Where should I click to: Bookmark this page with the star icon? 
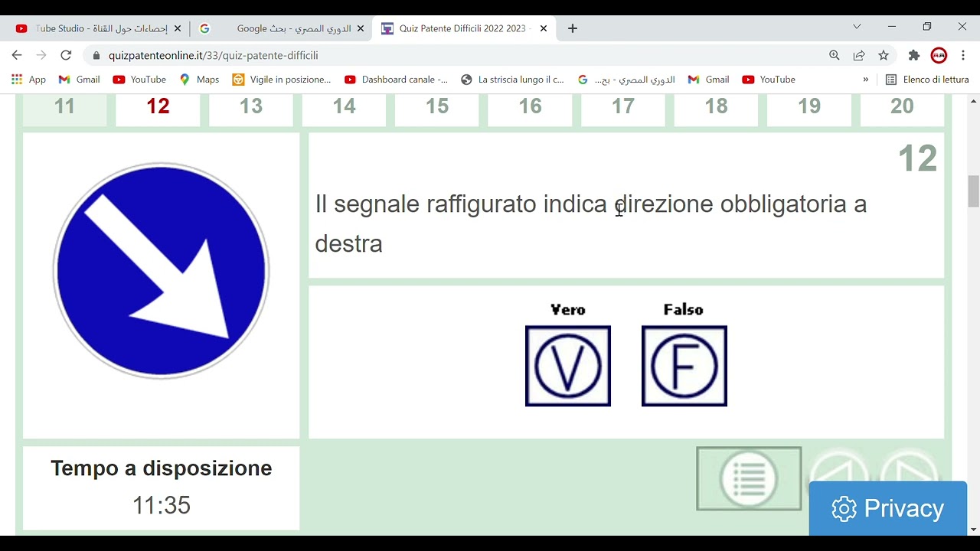pos(884,55)
